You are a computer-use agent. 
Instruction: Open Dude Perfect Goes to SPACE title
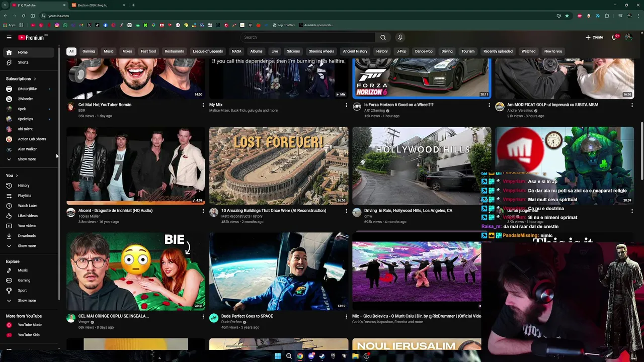pos(247,316)
